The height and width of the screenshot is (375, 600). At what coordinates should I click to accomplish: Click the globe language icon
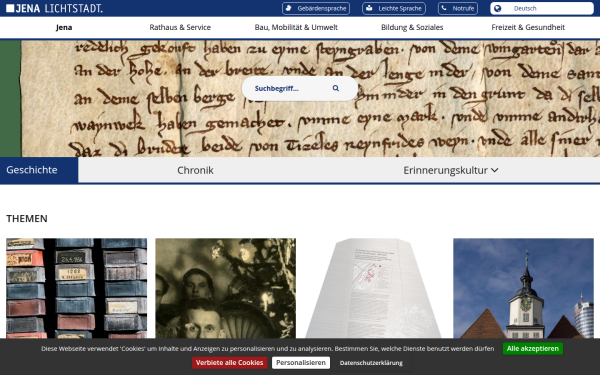(497, 8)
